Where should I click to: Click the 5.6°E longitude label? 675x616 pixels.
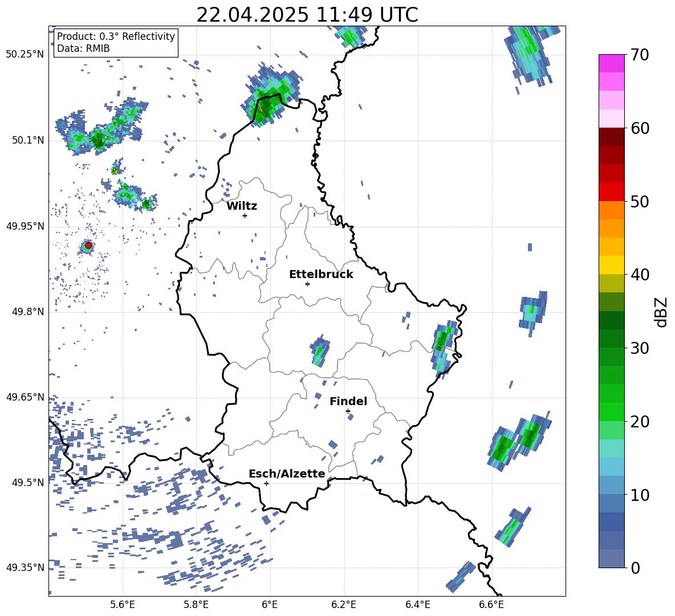123,605
